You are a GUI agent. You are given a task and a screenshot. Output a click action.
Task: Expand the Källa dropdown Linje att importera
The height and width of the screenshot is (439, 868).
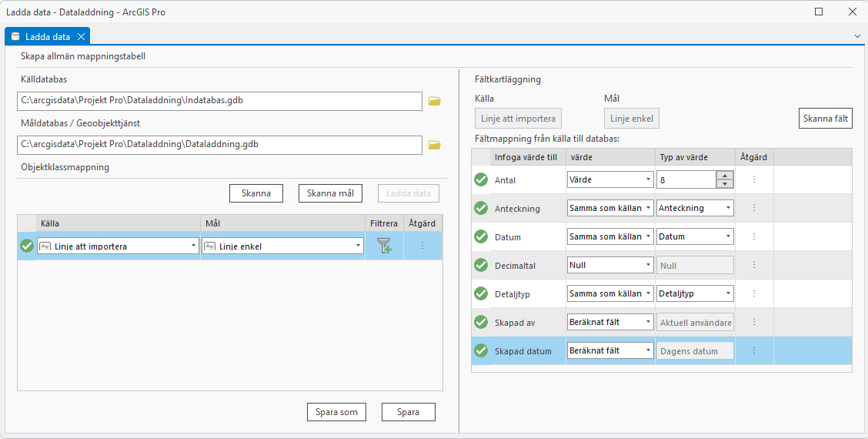pos(193,246)
